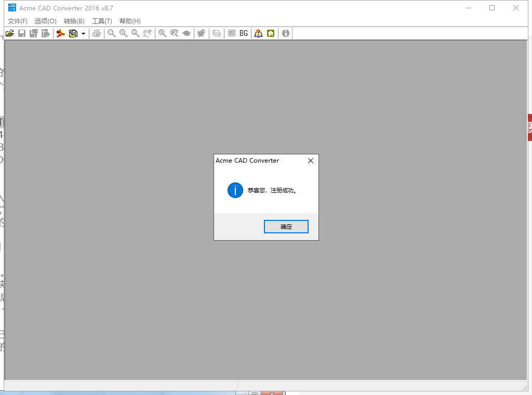Click the red PDF convert icon
532x395 pixels.
61,33
